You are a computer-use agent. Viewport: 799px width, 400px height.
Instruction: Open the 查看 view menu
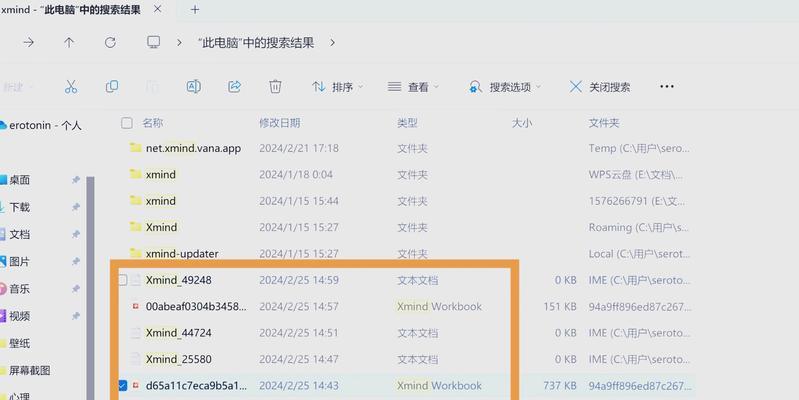click(x=413, y=87)
